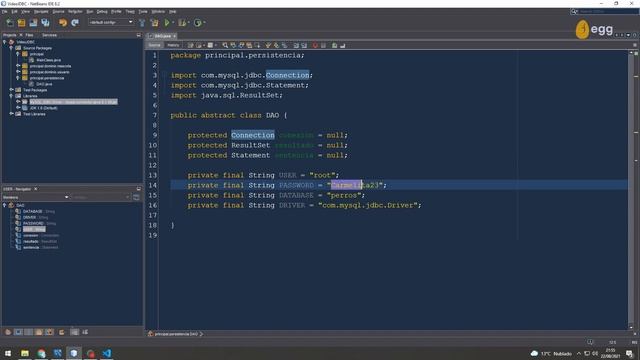640x360 pixels.
Task: Switch editor to History view
Action: pyautogui.click(x=173, y=45)
